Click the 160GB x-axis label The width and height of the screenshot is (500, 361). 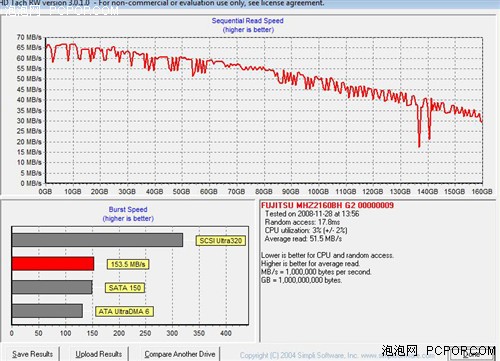coord(482,192)
